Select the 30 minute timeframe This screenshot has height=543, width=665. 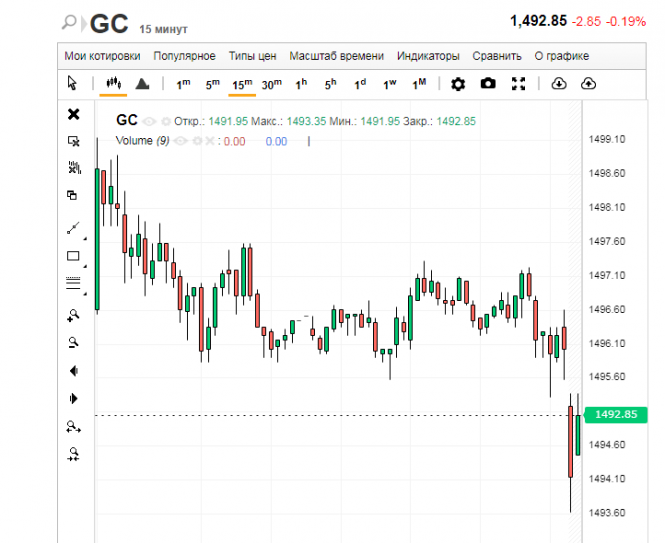pos(271,84)
